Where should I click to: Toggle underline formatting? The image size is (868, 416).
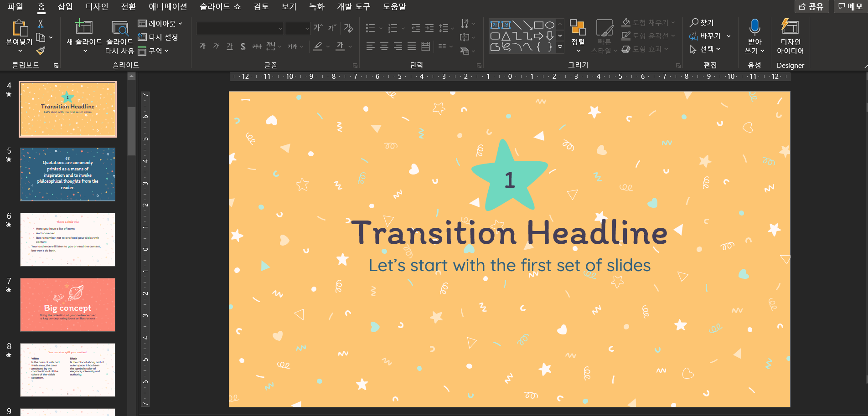pos(230,46)
